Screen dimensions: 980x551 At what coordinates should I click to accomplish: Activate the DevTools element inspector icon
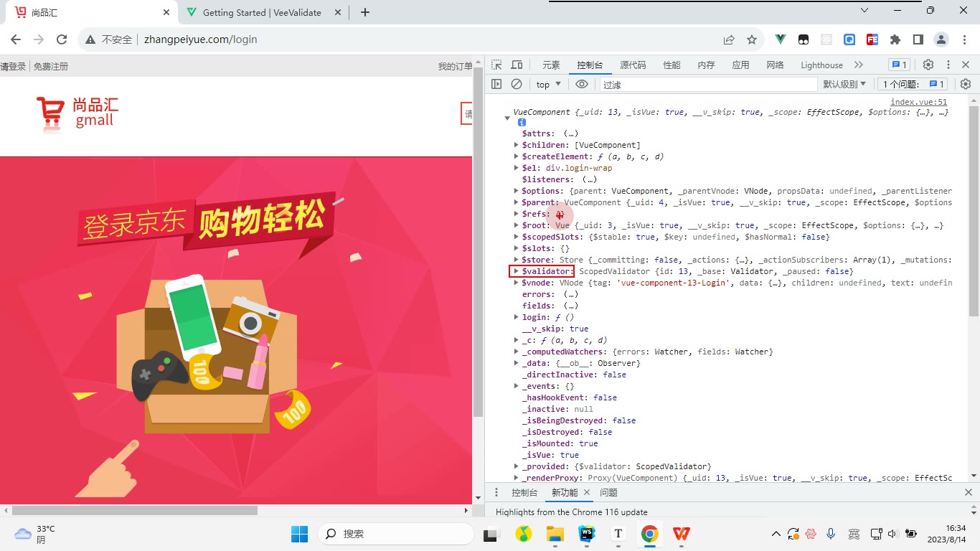pyautogui.click(x=496, y=65)
